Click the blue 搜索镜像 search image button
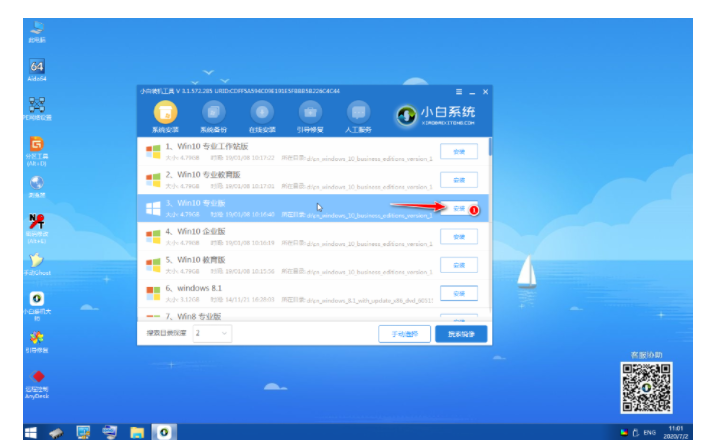This screenshot has width=718, height=445. (x=461, y=334)
